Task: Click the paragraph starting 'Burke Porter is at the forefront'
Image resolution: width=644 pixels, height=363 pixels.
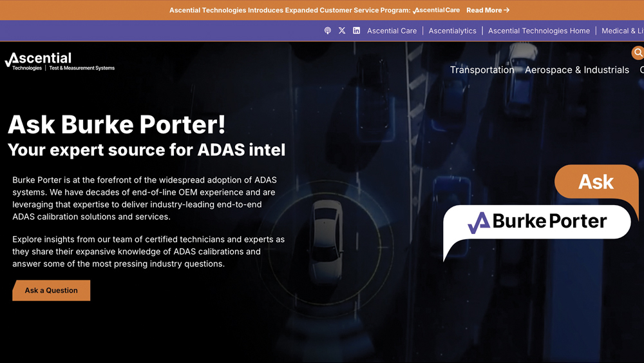Action: pyautogui.click(x=144, y=198)
